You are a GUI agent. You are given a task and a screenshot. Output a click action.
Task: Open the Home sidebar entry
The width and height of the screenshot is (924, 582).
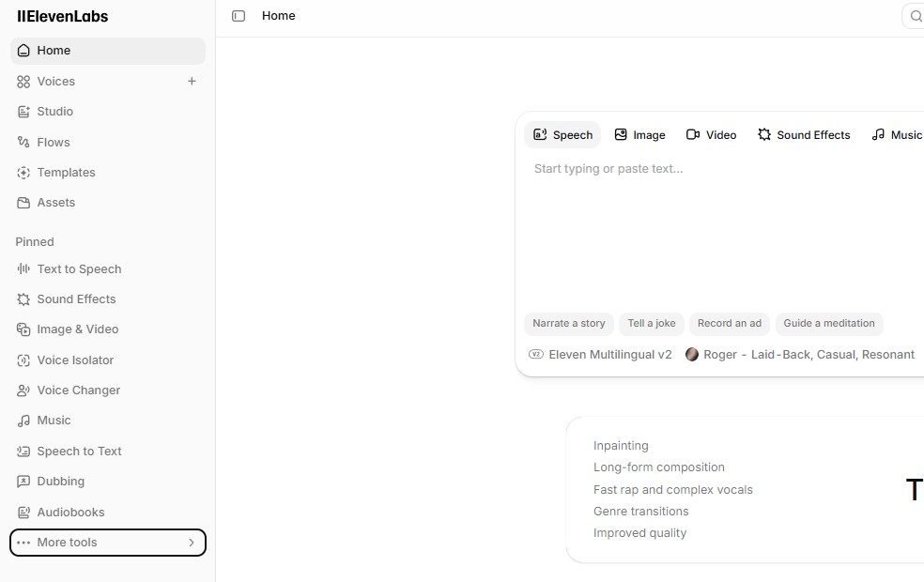pos(108,51)
